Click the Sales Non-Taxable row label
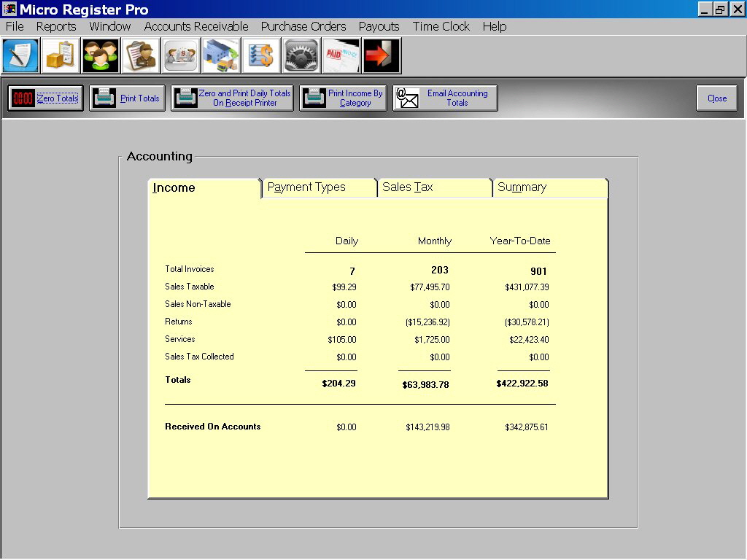The image size is (747, 560). tap(198, 304)
